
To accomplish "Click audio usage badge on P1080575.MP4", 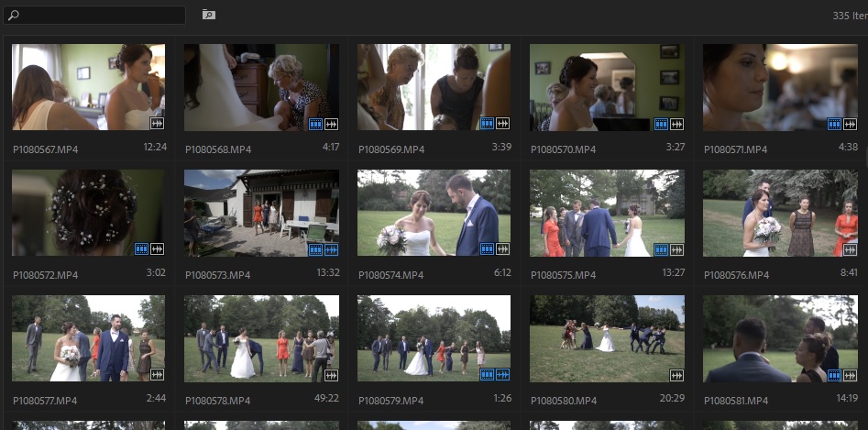I will [x=676, y=249].
